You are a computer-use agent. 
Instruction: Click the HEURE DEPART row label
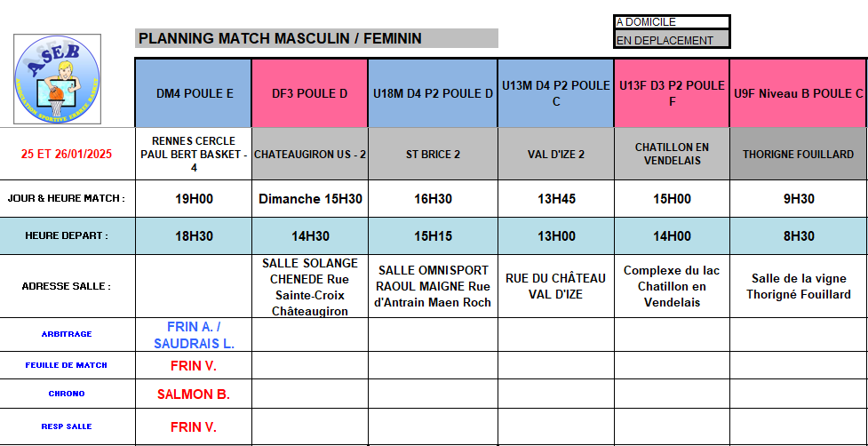(x=68, y=236)
